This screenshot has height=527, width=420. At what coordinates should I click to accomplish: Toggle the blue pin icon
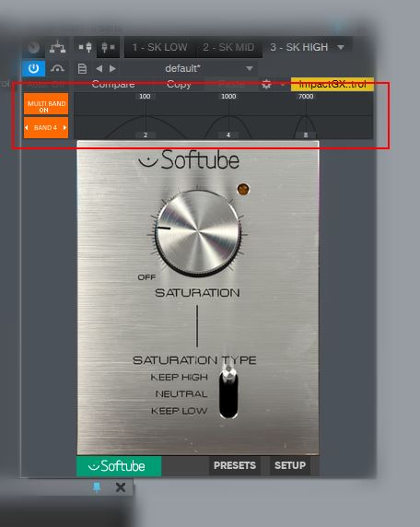coord(97,487)
